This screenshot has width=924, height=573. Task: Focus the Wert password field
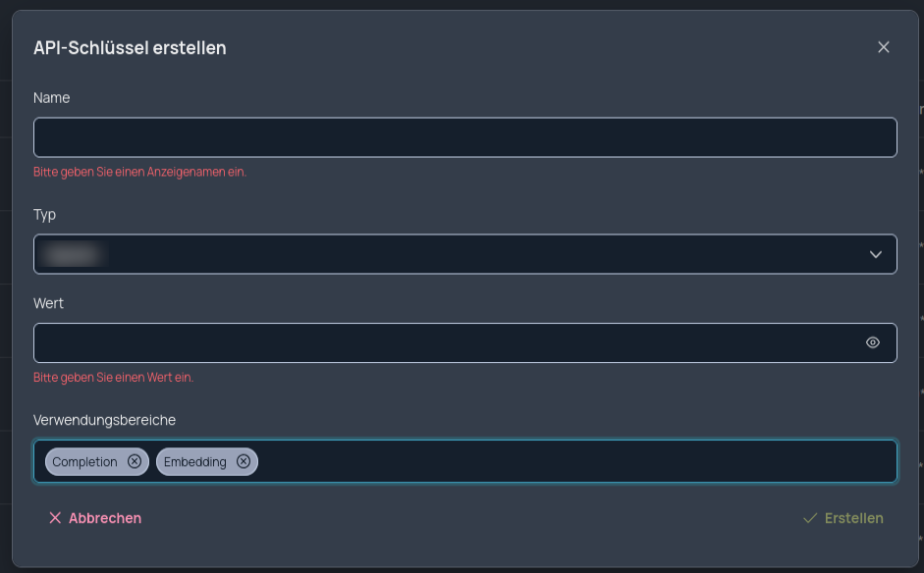tap(448, 342)
